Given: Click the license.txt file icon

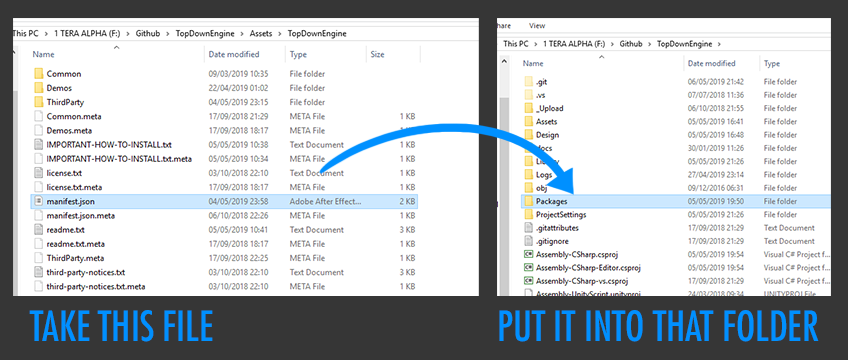Looking at the screenshot, I should (x=38, y=173).
